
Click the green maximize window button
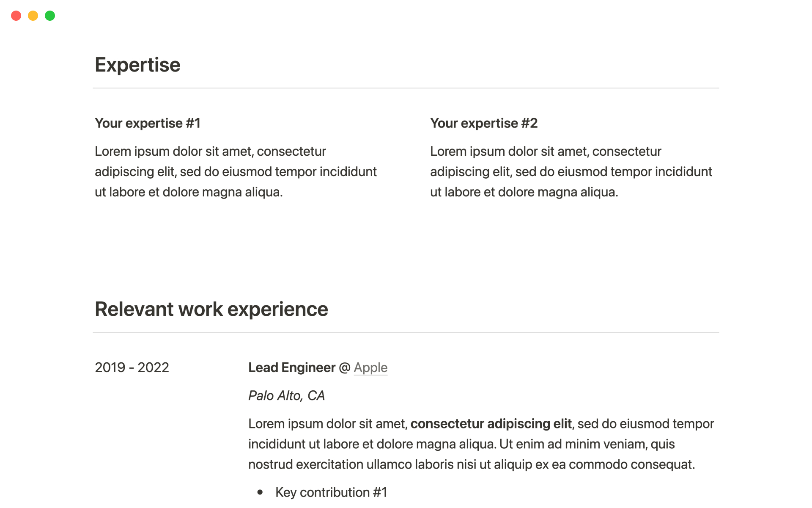click(50, 16)
